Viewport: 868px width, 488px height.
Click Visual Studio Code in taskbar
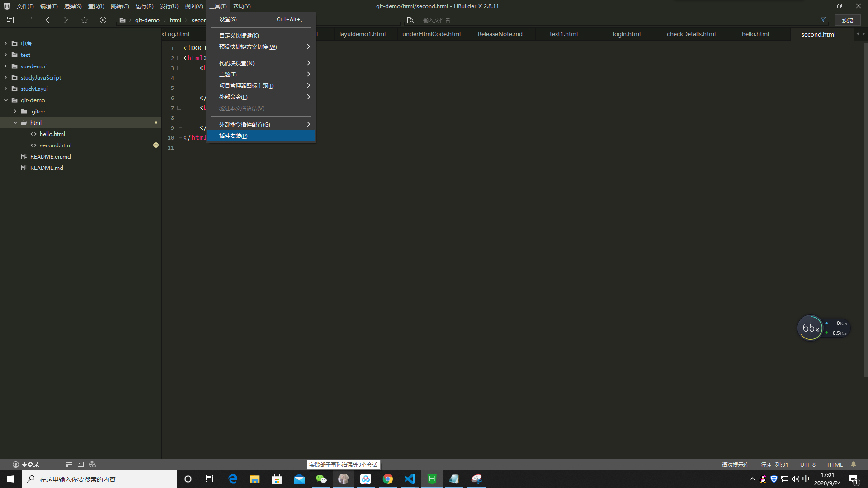click(410, 479)
